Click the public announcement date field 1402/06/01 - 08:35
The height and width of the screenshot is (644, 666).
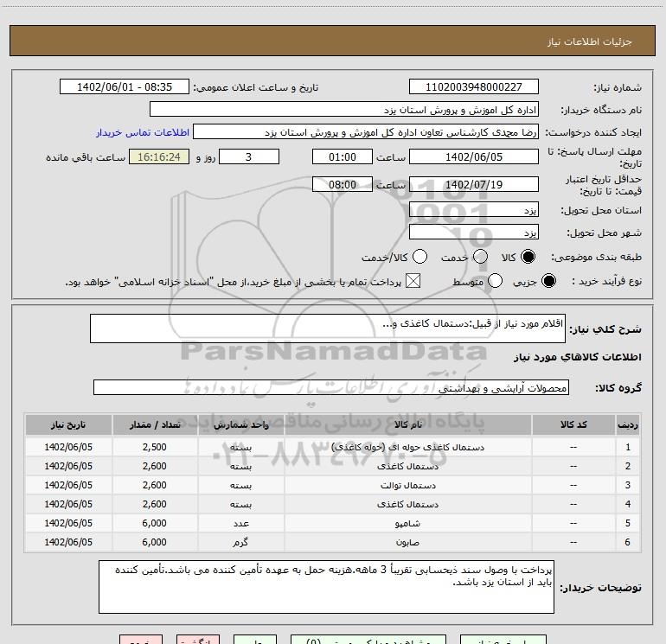point(125,87)
